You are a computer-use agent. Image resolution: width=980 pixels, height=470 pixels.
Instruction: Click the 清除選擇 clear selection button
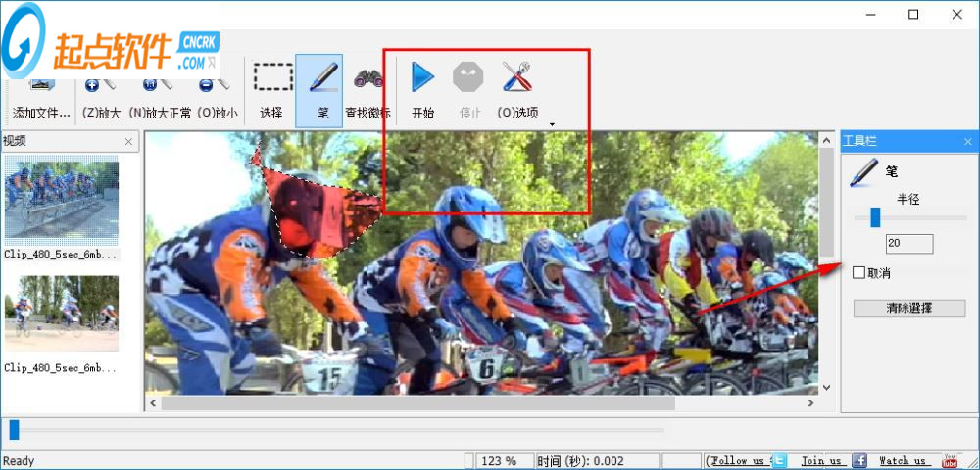click(x=909, y=307)
